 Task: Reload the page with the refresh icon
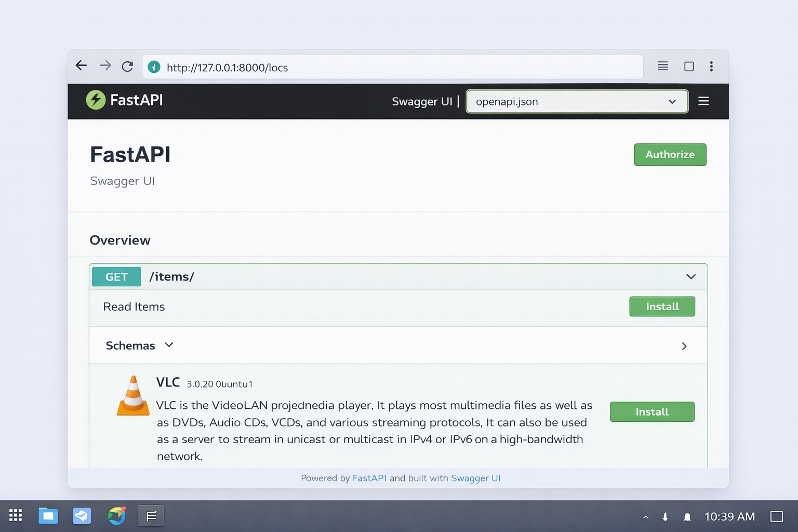pos(127,66)
